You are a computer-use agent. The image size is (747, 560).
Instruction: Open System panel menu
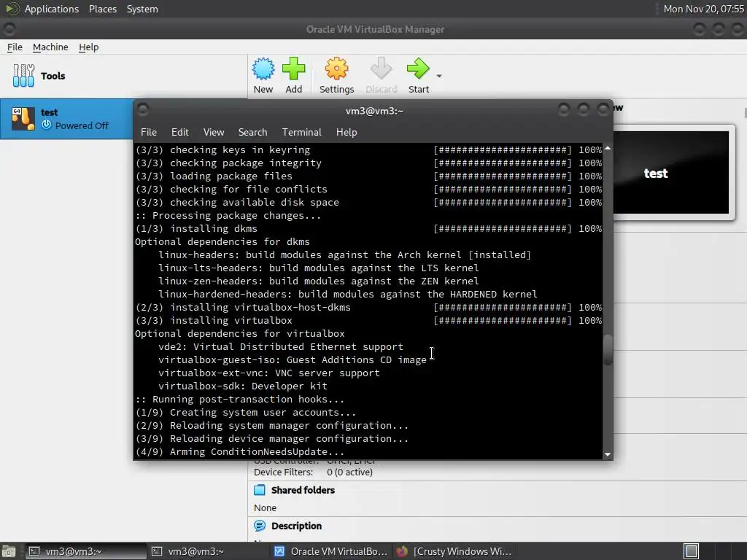tap(142, 9)
